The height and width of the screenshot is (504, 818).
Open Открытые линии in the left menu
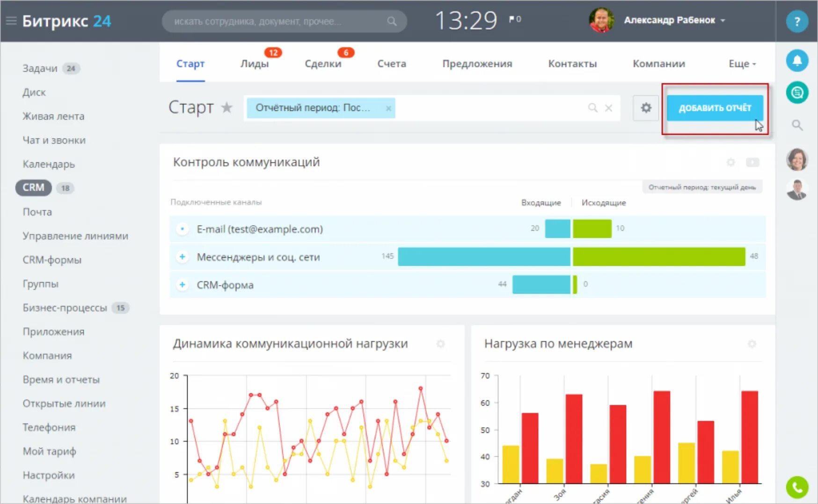[x=64, y=403]
